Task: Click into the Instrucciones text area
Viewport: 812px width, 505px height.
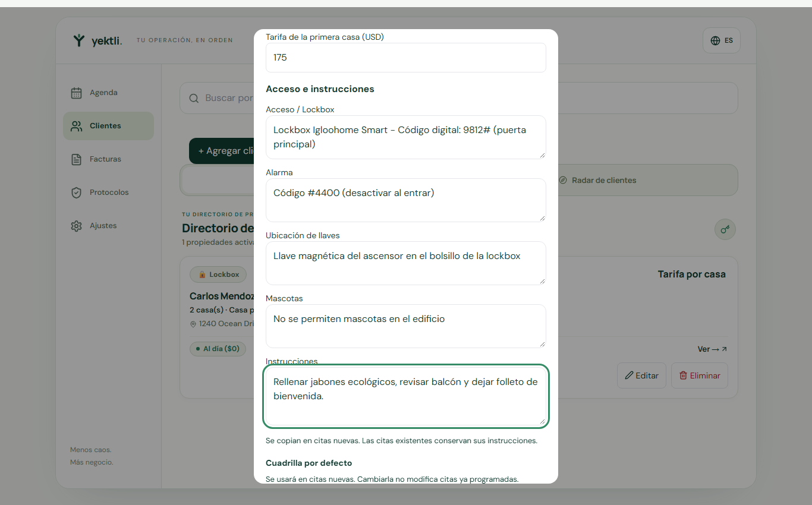Action: [x=406, y=396]
